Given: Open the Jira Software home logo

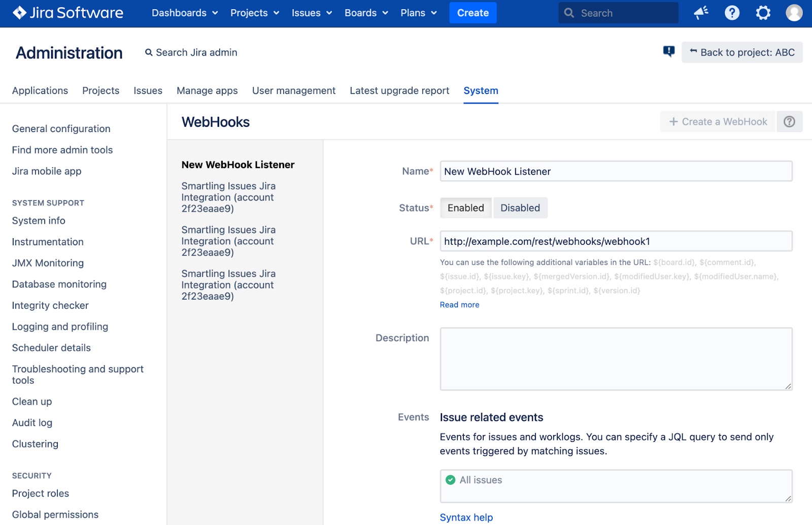Looking at the screenshot, I should [67, 13].
